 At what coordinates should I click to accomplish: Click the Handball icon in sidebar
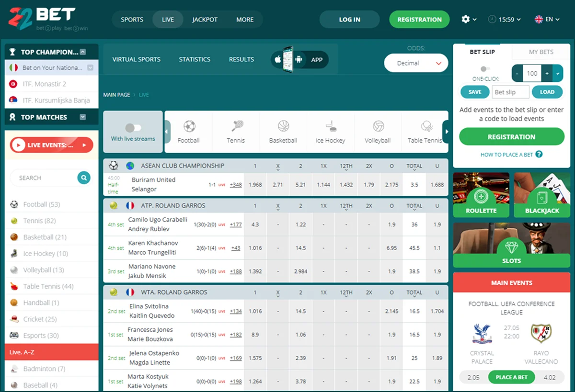14,303
